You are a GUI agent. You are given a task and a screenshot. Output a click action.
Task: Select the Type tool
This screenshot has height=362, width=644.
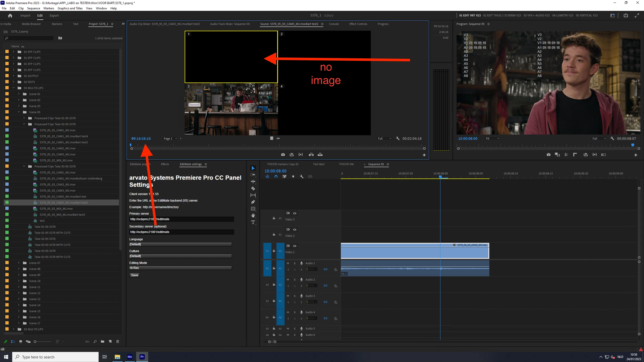[x=253, y=222]
